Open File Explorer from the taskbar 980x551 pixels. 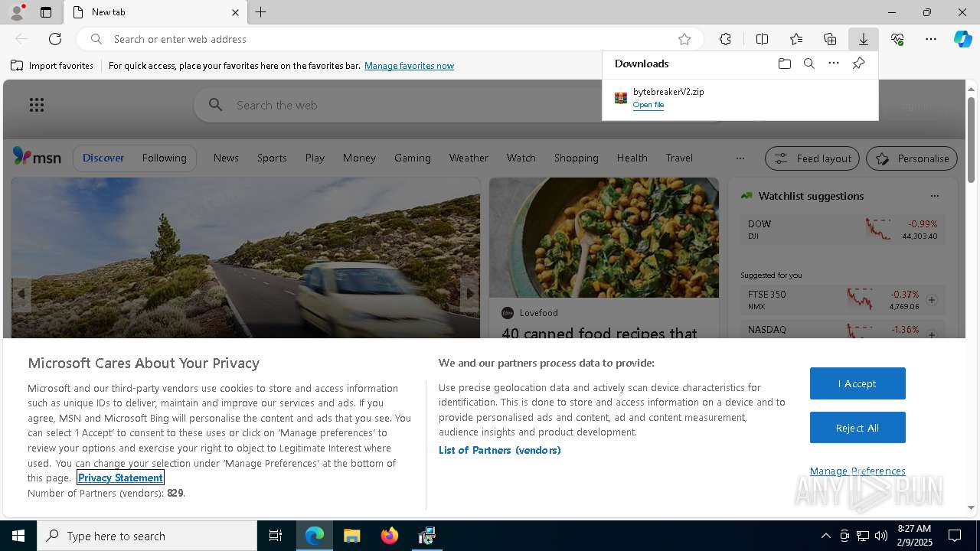tap(352, 536)
